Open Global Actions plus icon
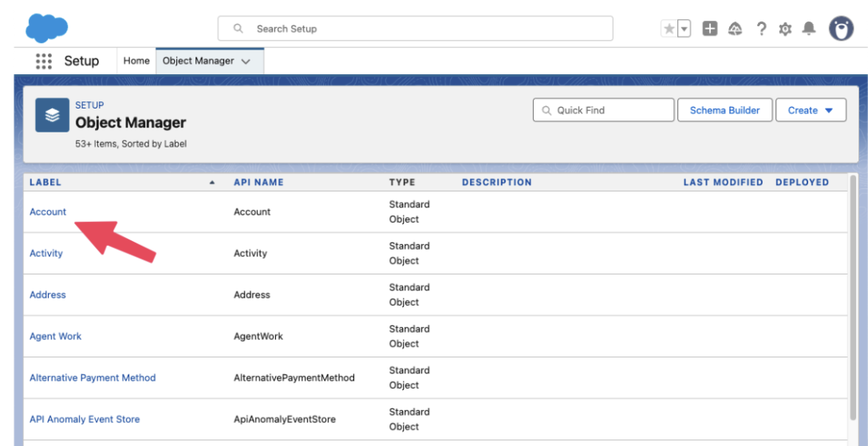 [709, 29]
